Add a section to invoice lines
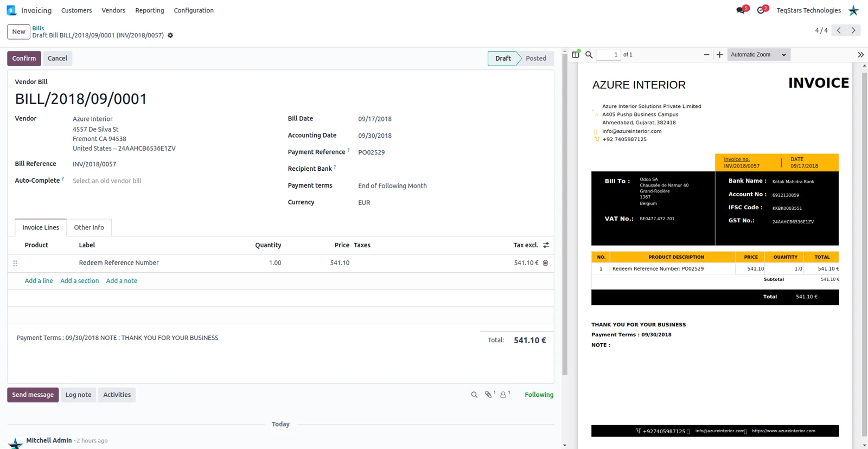The image size is (868, 449). 80,281
